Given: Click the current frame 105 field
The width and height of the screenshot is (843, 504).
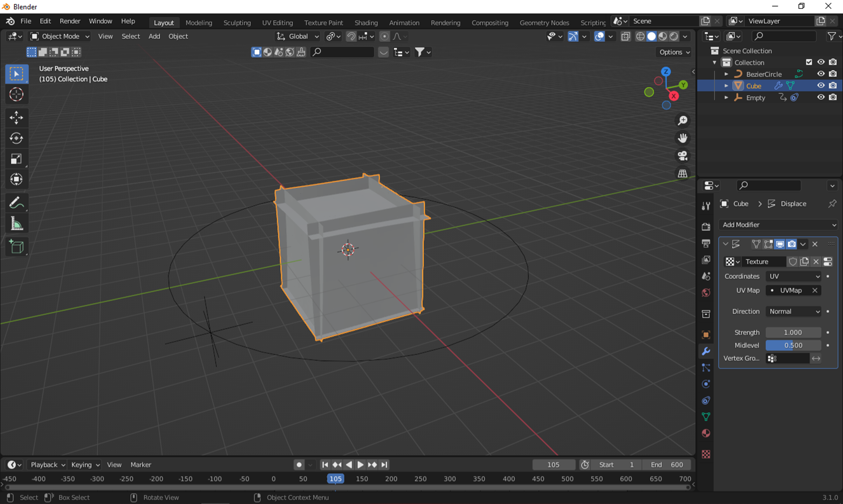Looking at the screenshot, I should coord(554,465).
